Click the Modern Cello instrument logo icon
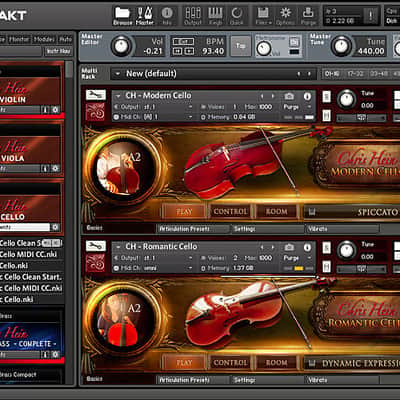The width and height of the screenshot is (400, 400). tap(96, 112)
